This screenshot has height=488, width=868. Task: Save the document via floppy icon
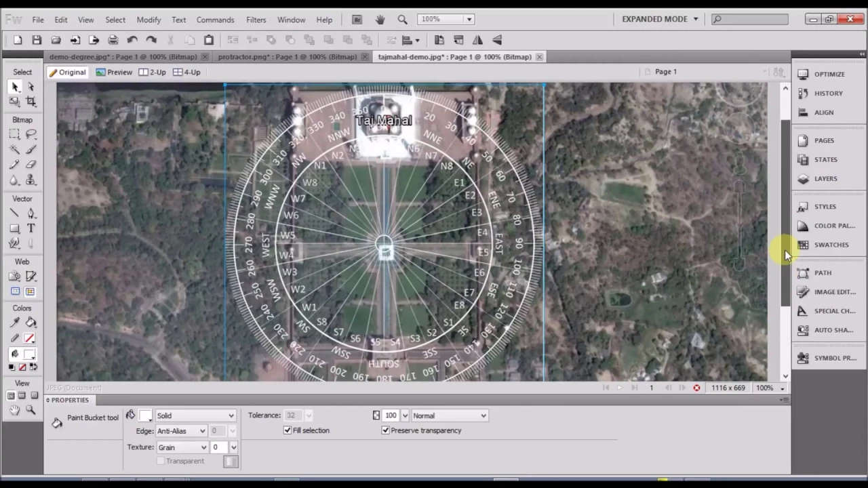coord(37,40)
